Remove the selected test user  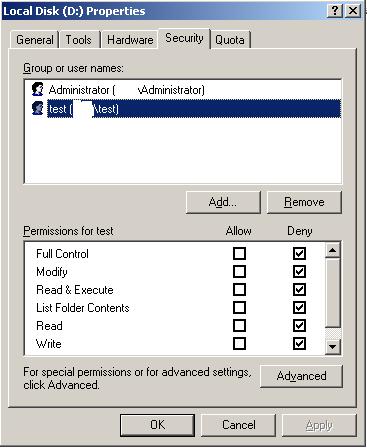(304, 202)
